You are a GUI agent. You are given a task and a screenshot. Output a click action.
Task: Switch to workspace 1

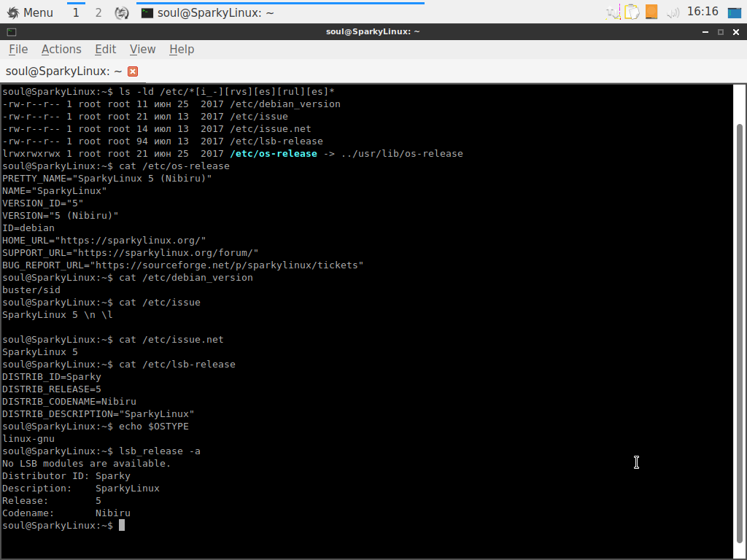(x=76, y=12)
